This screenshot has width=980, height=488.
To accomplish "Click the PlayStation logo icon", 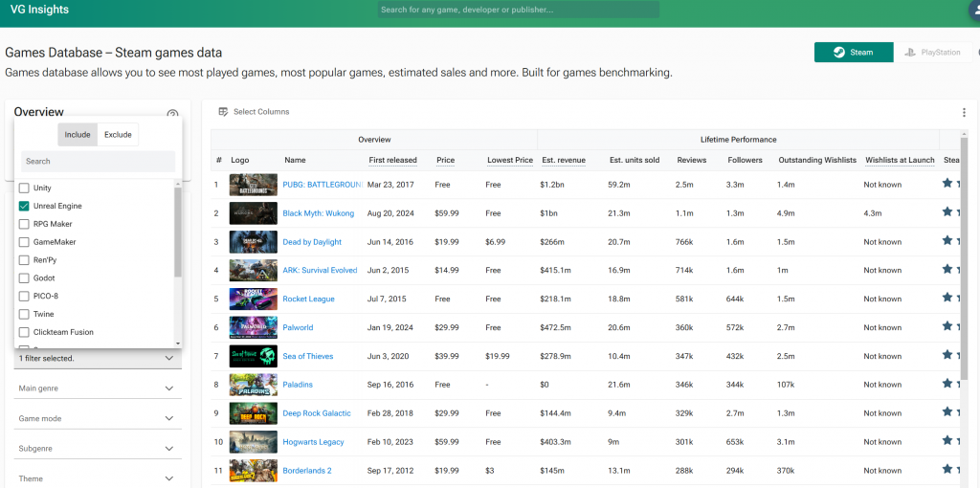I will pos(910,53).
